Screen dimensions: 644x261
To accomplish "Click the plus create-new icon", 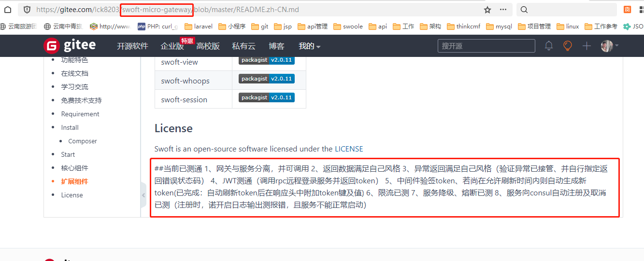I will [x=587, y=46].
